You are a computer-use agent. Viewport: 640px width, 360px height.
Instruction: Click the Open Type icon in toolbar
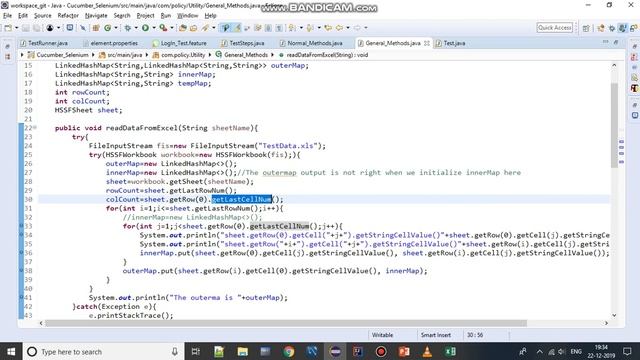(x=182, y=28)
